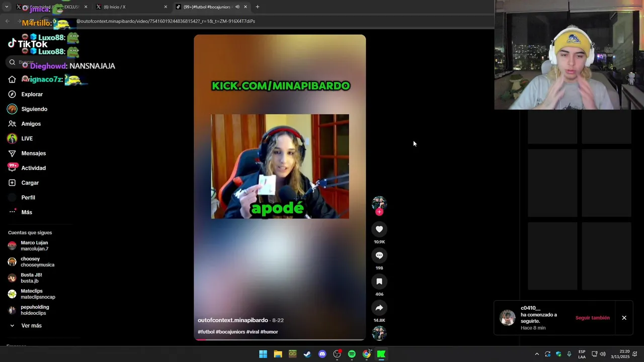Open the #humor hashtag
This screenshot has width=644, height=362.
click(269, 332)
